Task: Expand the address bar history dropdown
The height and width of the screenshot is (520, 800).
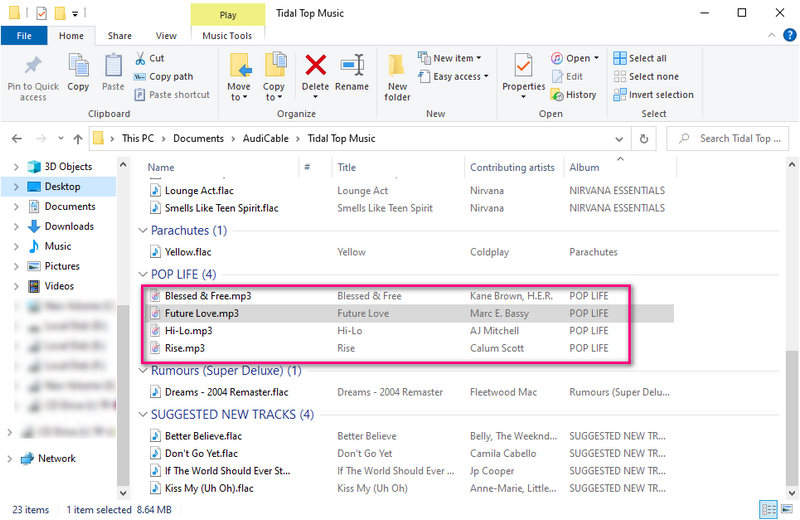Action: click(x=619, y=139)
